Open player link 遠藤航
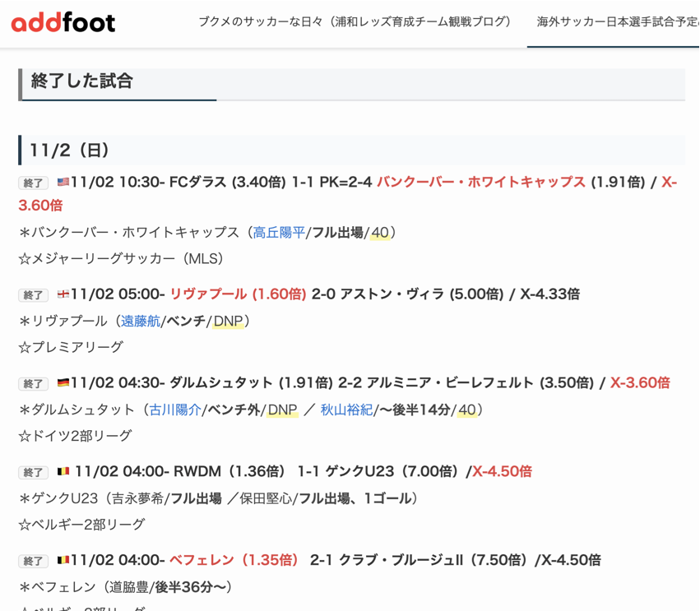The height and width of the screenshot is (611, 700). (141, 322)
